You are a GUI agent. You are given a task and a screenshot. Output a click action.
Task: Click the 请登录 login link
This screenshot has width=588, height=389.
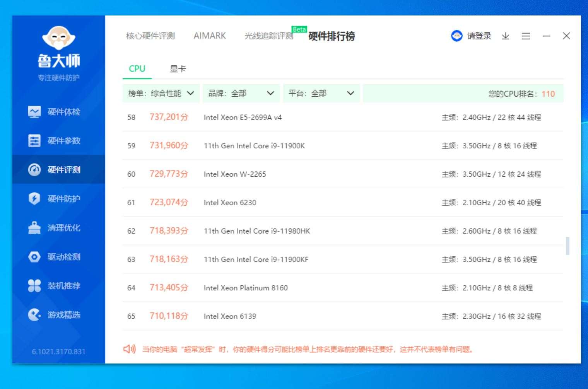tap(479, 36)
